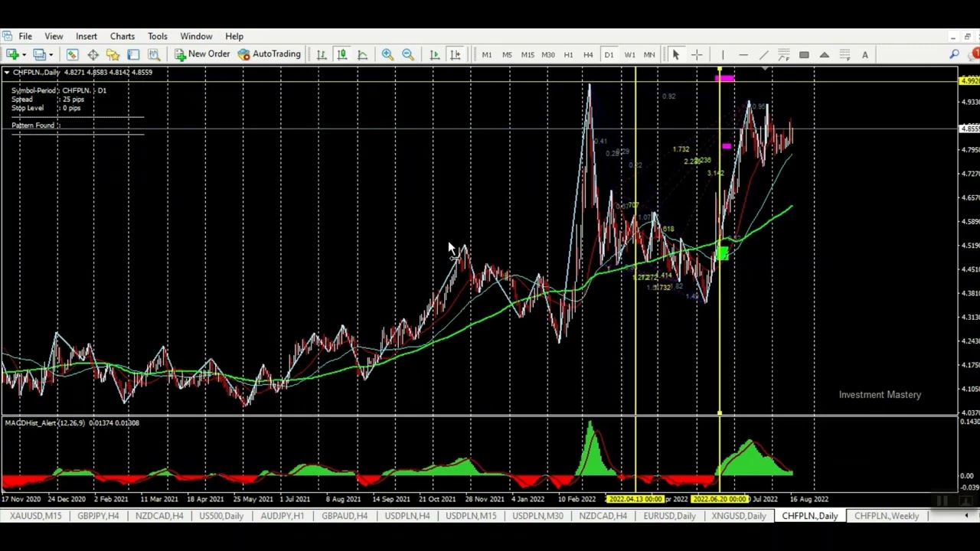The height and width of the screenshot is (551, 980).
Task: Expand the CHFPLN,Daily chart title arrow
Action: [x=6, y=72]
